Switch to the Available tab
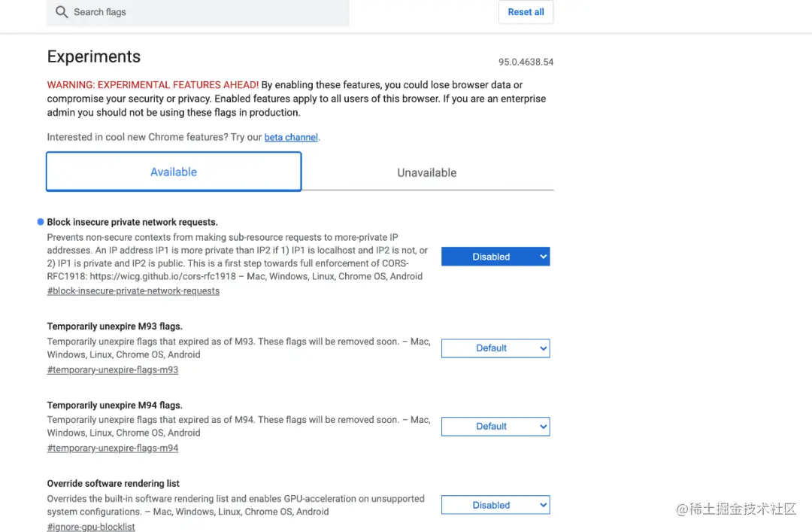This screenshot has width=812, height=532. (174, 172)
